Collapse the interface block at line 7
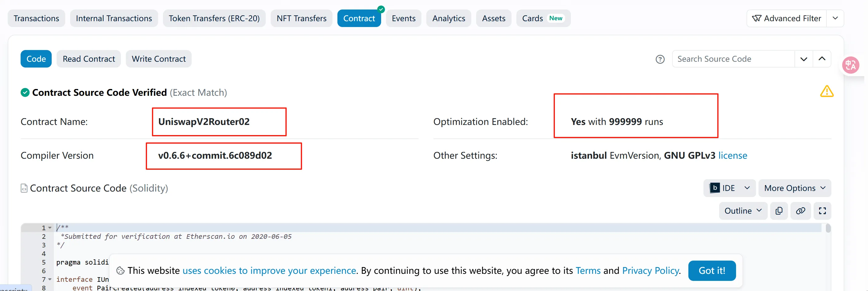Image resolution: width=868 pixels, height=291 pixels. (x=50, y=279)
